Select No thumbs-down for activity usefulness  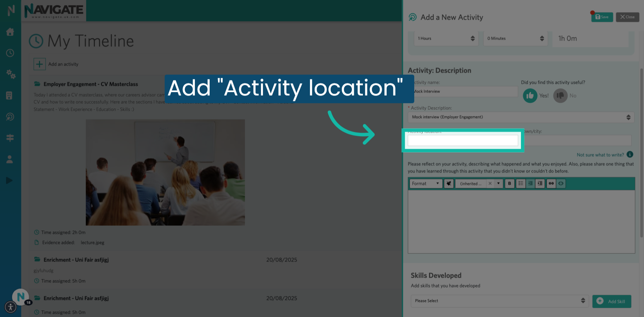coord(560,96)
